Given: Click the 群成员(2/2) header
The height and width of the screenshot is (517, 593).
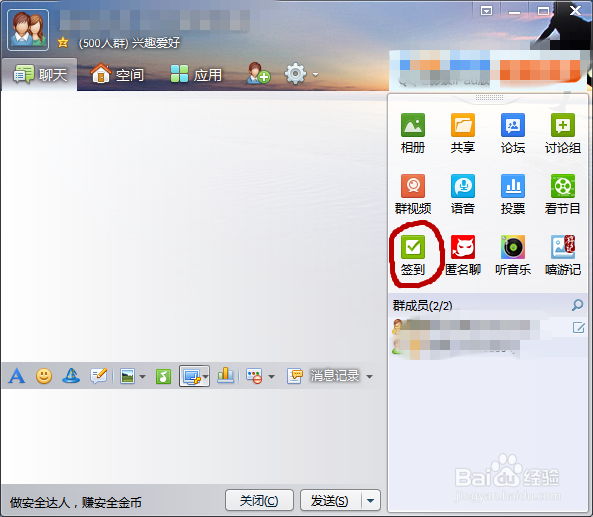Looking at the screenshot, I should pyautogui.click(x=422, y=306).
